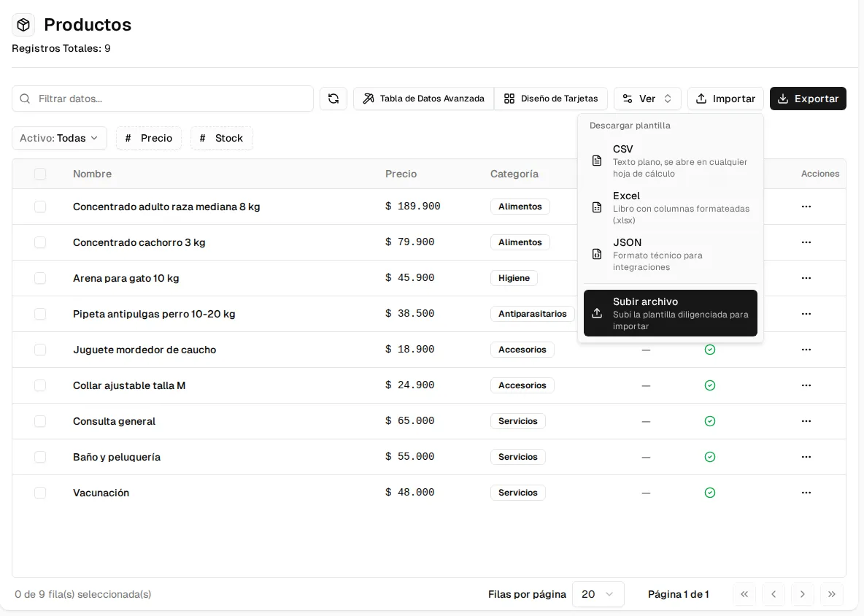Switch to Tabla de Datos Avanzada view
The height and width of the screenshot is (616, 864).
424,99
